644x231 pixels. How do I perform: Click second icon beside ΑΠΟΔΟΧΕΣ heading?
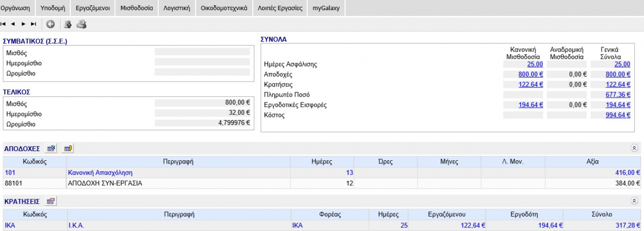click(x=69, y=148)
